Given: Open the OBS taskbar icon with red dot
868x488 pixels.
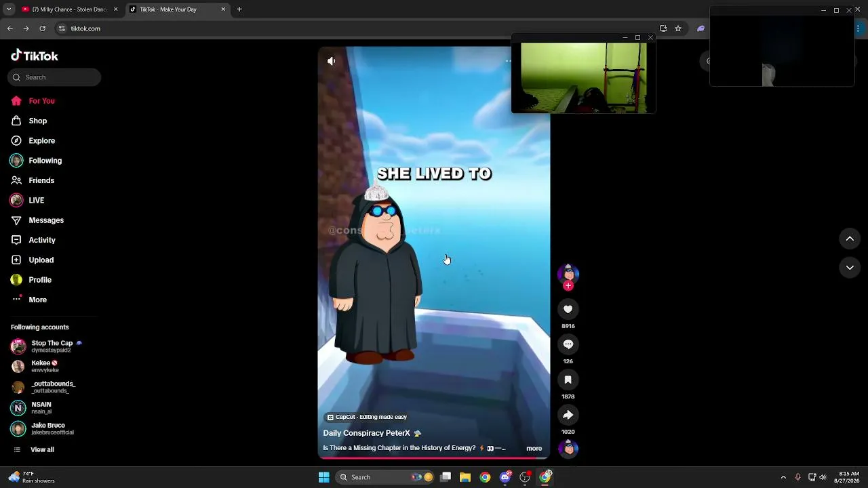Looking at the screenshot, I should [525, 477].
